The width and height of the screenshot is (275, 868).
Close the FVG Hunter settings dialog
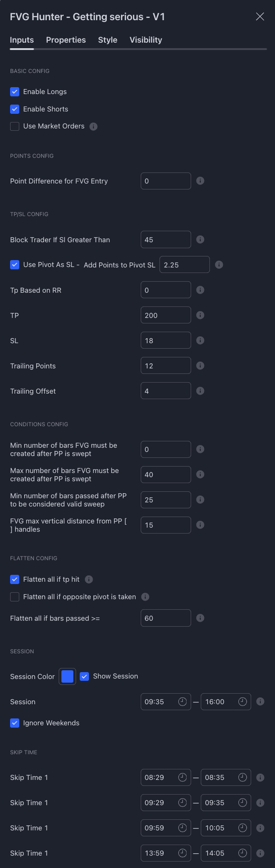[x=260, y=17]
